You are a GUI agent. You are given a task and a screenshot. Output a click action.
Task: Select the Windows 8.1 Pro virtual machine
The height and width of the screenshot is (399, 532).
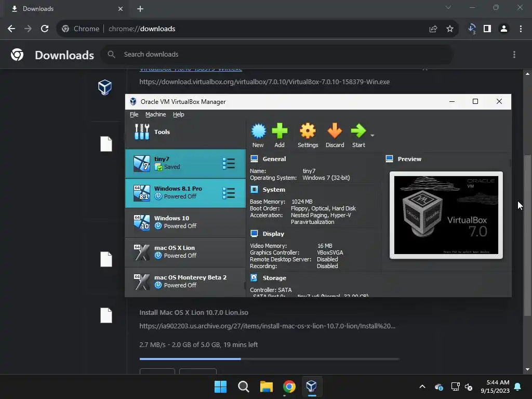[x=185, y=193]
